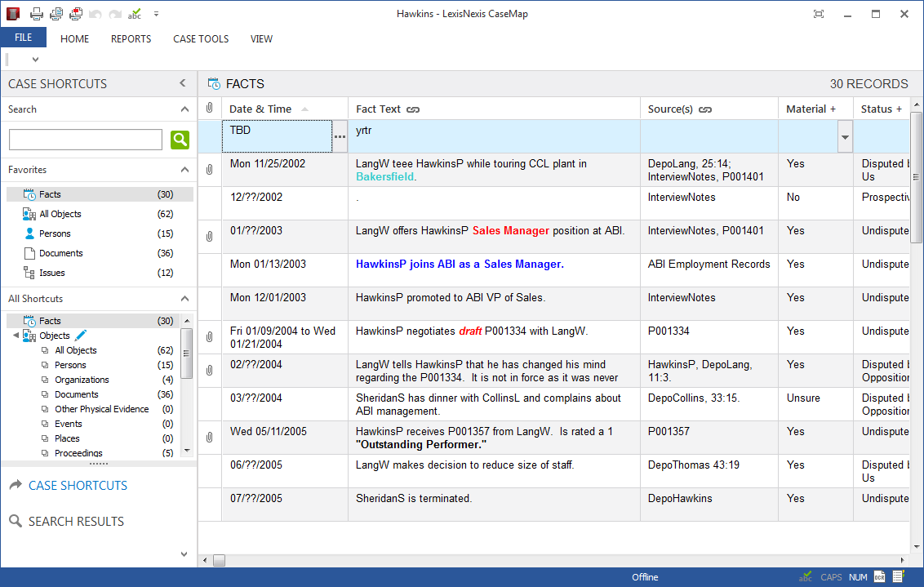The width and height of the screenshot is (924, 587).
Task: Click the 'ABI Employment Records' source cell
Action: click(709, 270)
